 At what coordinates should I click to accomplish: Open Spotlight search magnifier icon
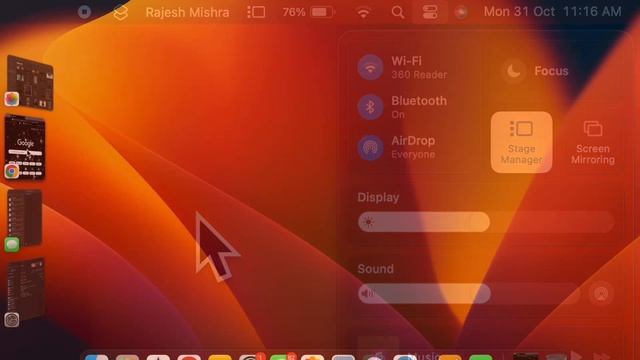tap(398, 12)
